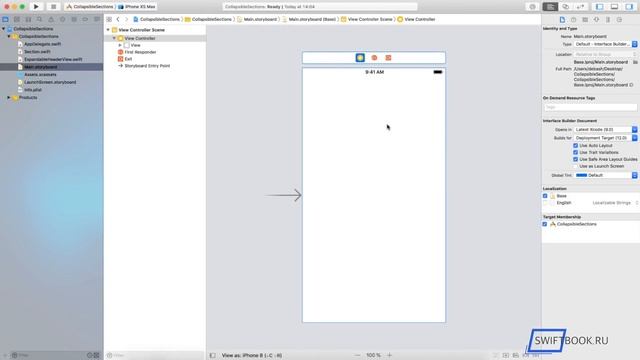Click the related items grid icon in jump bar
This screenshot has height=360, width=640.
(x=109, y=19)
